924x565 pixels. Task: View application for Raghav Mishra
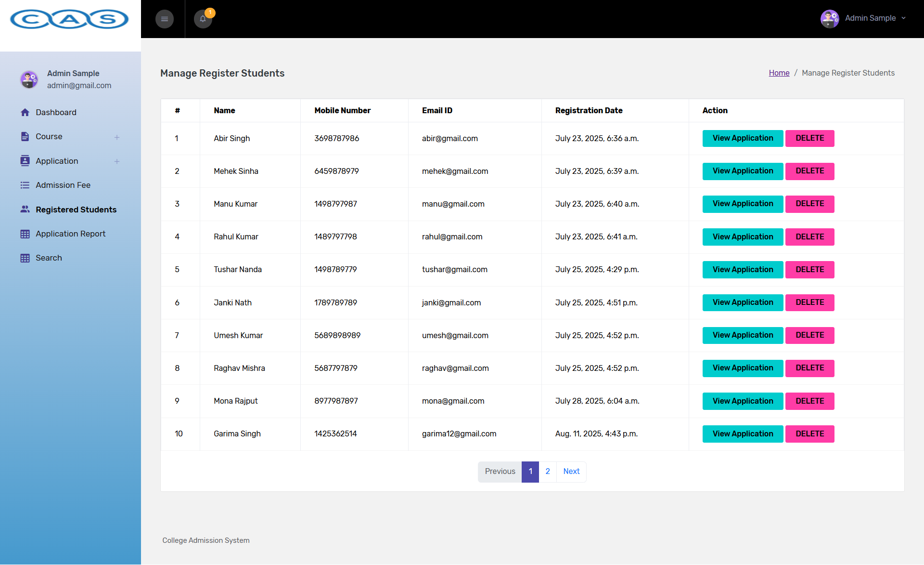(743, 368)
